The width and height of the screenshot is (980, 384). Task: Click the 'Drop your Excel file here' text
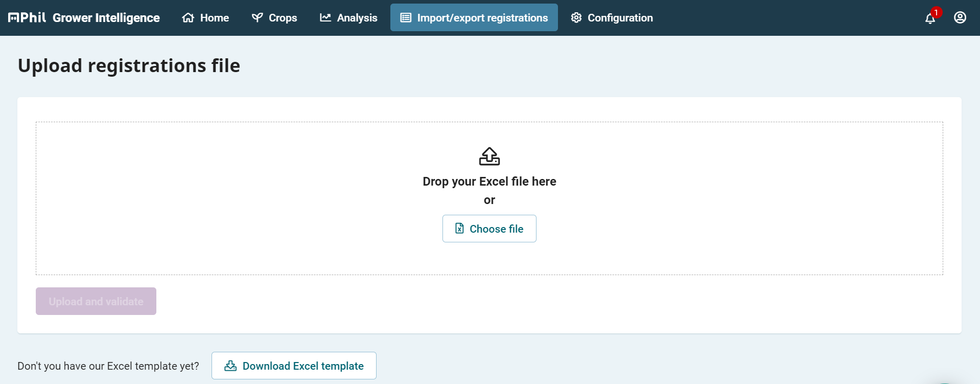489,182
